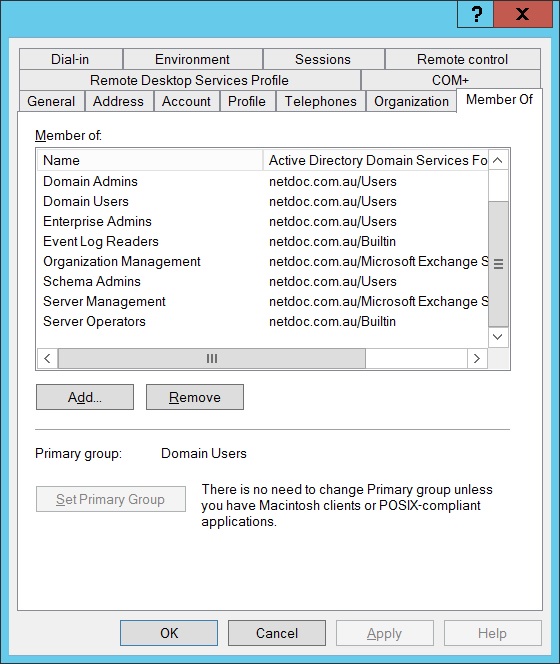Viewport: 560px width, 664px height.
Task: Select the Organization tab
Action: point(411,102)
